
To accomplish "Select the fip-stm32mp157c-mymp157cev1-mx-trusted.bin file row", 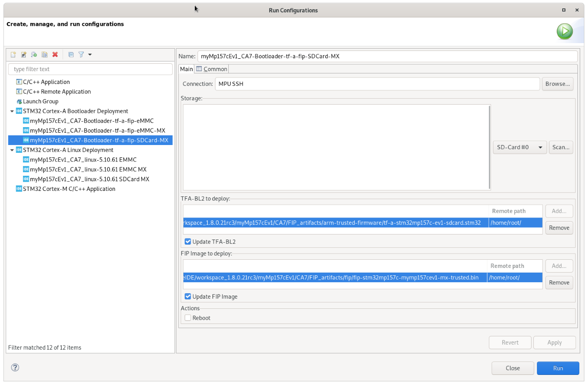I will (362, 278).
